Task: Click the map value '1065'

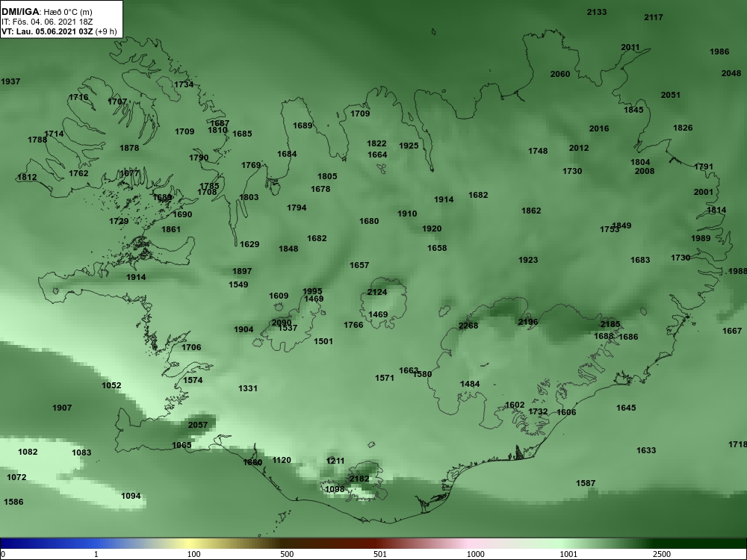Action: point(181,445)
